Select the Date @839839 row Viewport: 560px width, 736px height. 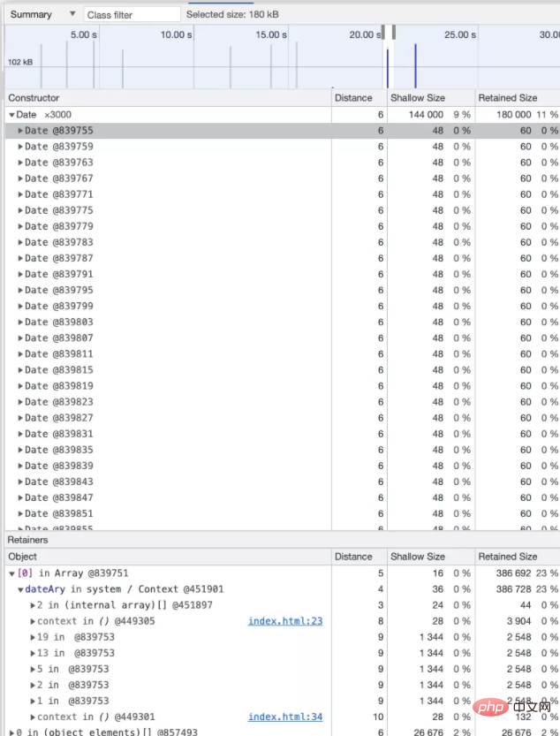point(282,466)
